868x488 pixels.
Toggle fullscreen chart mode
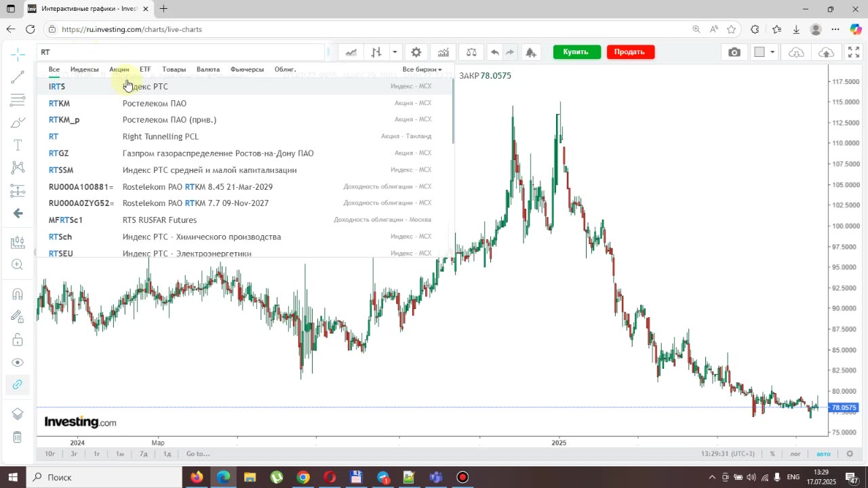point(854,52)
